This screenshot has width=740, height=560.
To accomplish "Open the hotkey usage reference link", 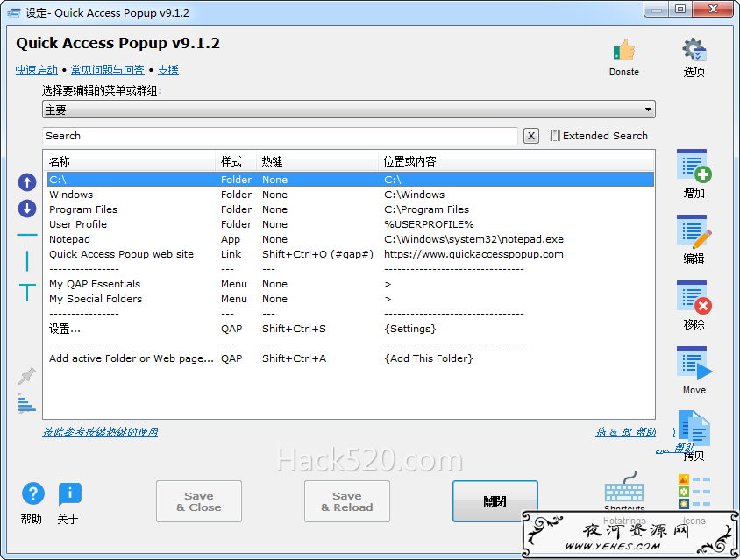I will [x=100, y=432].
